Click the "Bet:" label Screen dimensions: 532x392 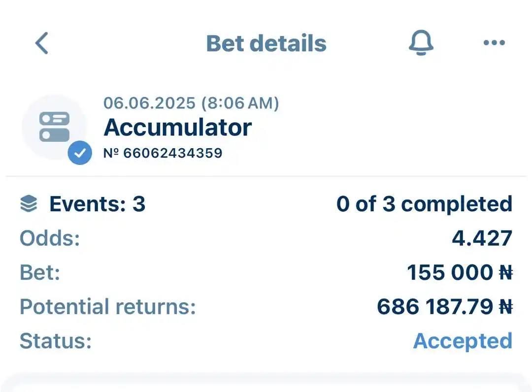[x=40, y=272]
